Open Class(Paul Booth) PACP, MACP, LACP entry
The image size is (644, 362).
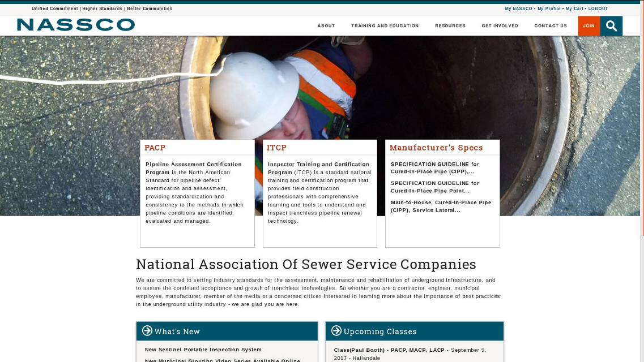pos(389,350)
